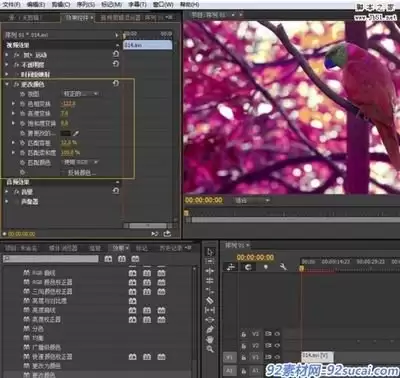Click the play audio icon in effect controls
Screen dimensions: 400x378
click(155, 234)
